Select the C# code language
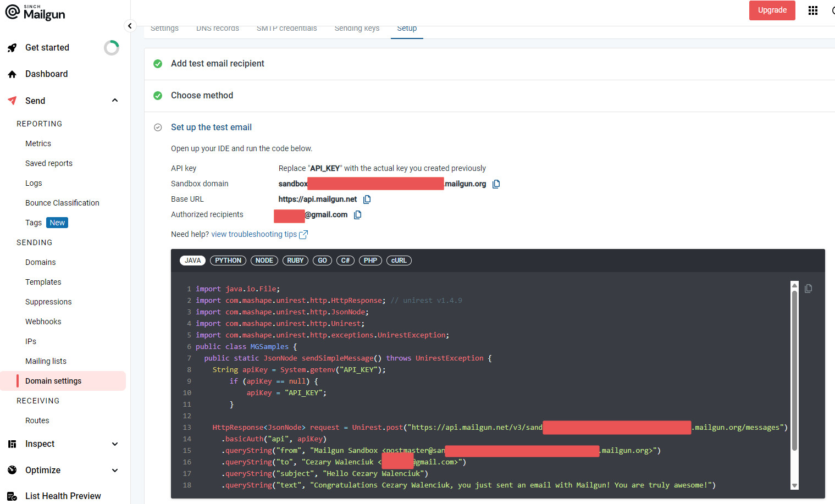The width and height of the screenshot is (835, 504). [345, 261]
